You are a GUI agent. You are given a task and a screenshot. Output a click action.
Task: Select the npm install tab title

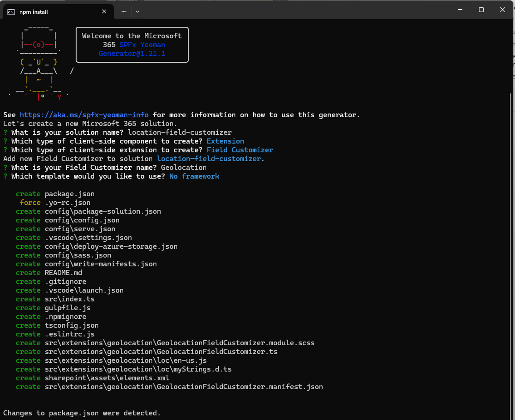tap(34, 12)
